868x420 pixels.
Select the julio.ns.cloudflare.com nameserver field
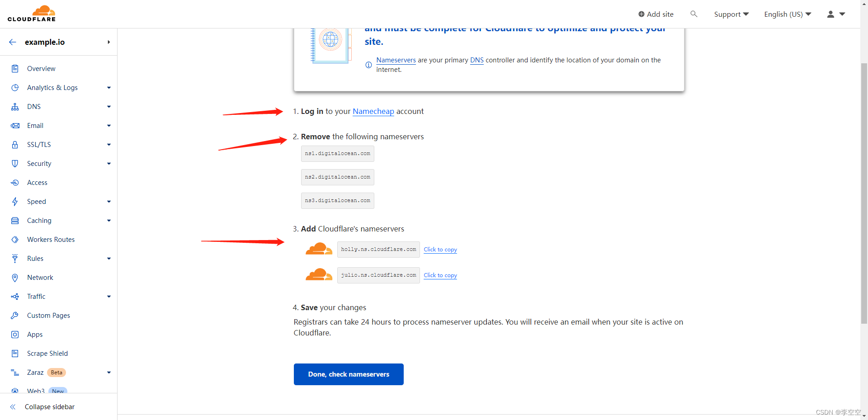pos(378,275)
